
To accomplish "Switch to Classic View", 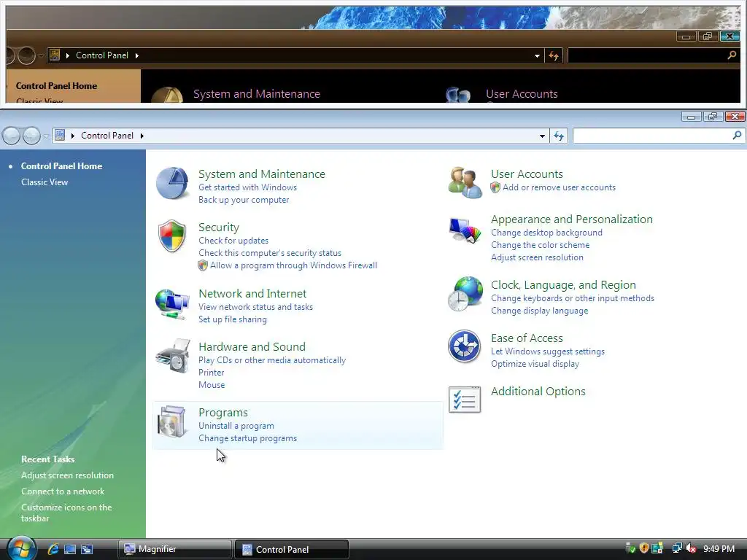I will tap(44, 182).
